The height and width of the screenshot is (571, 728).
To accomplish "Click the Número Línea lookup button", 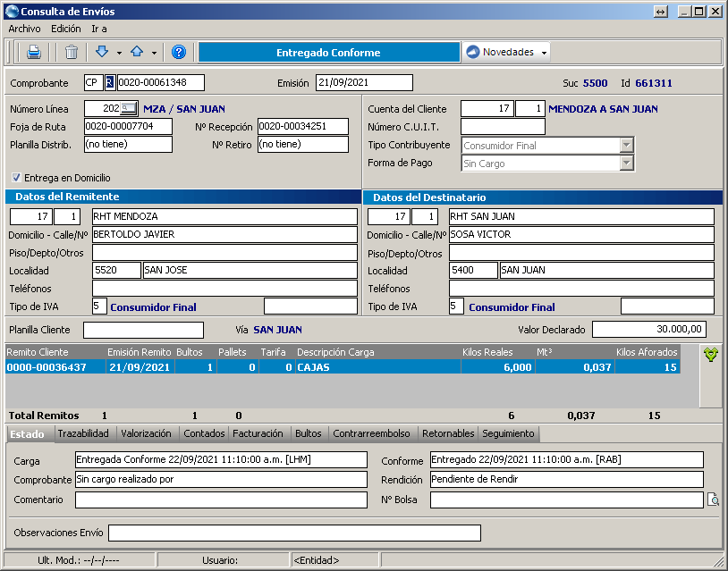I will 129,109.
